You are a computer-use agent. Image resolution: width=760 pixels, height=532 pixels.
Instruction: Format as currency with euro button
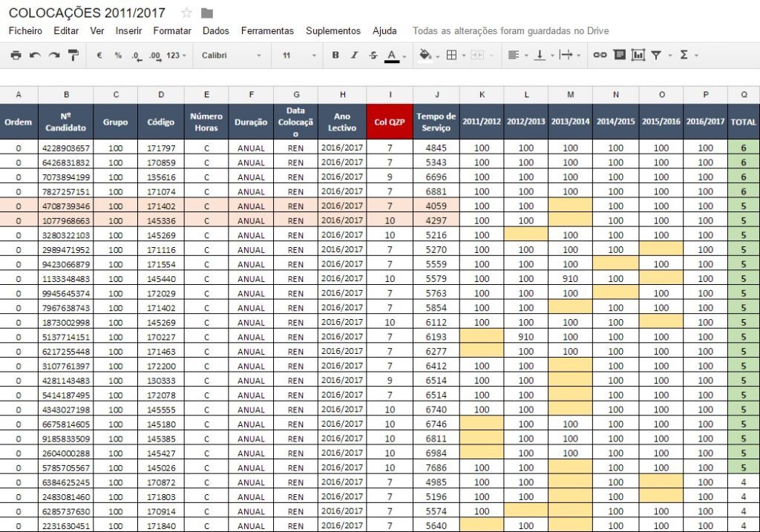point(99,55)
